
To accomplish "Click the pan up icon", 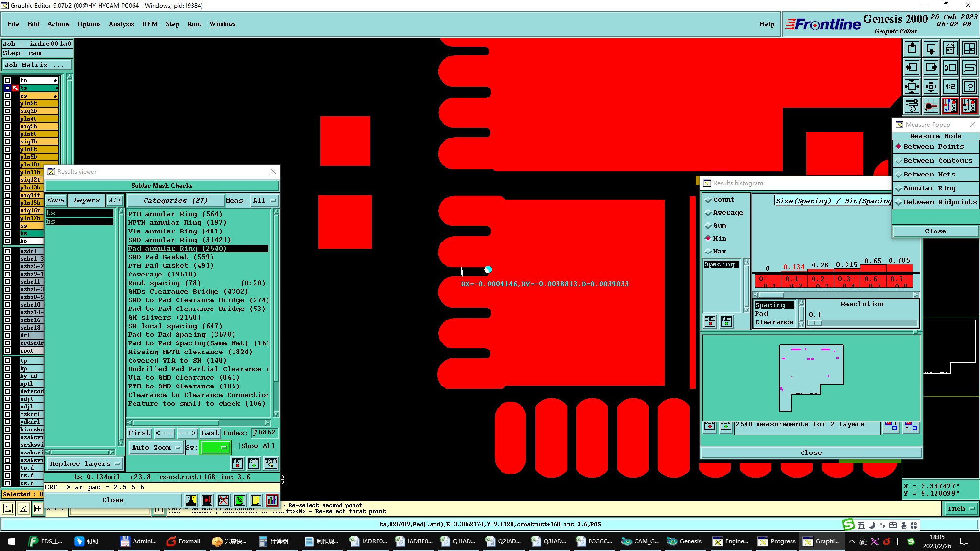I will tap(912, 48).
